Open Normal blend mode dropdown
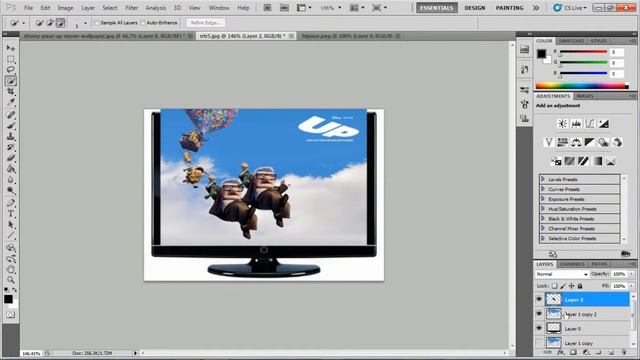The image size is (640, 360). 562,274
